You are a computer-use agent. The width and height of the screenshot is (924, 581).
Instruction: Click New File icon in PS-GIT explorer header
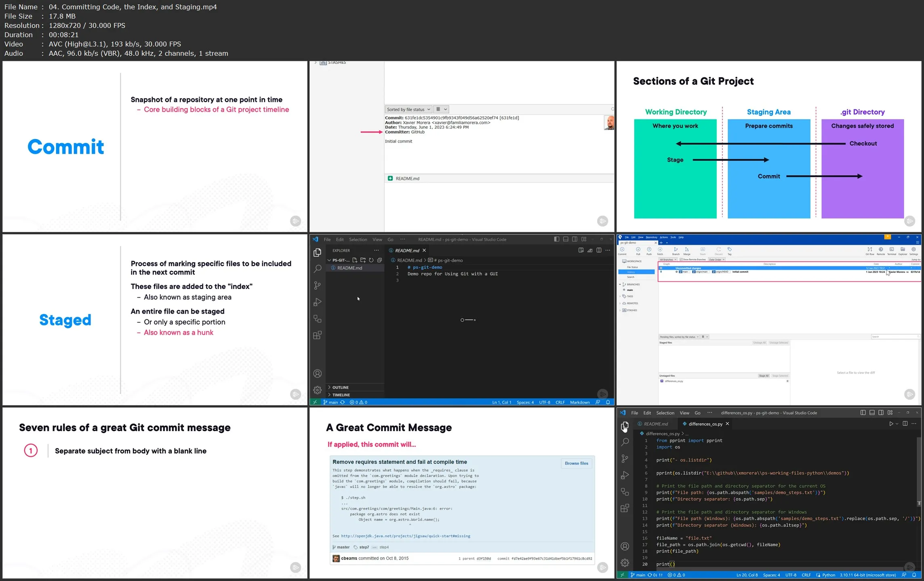355,260
